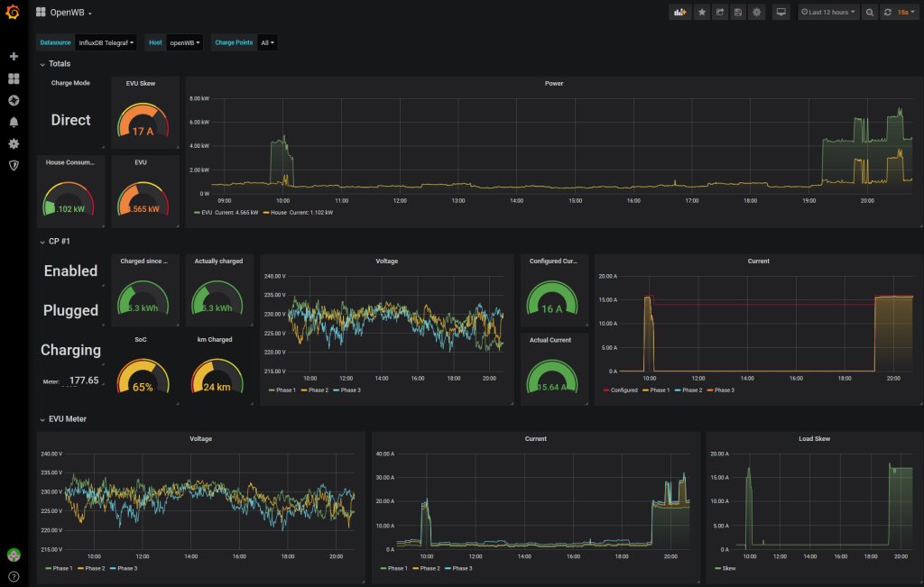
Task: Open the OpenWB dashboard picker
Action: click(x=64, y=13)
